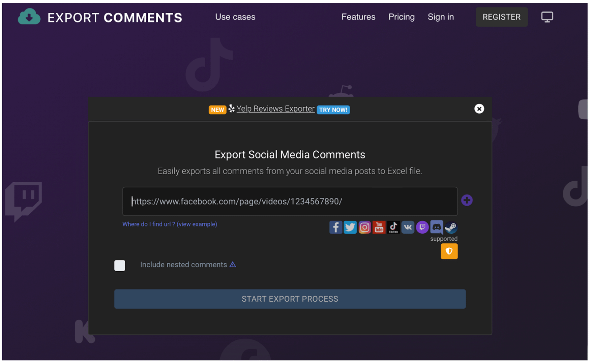
Task: Click the orange shield icon
Action: point(449,251)
